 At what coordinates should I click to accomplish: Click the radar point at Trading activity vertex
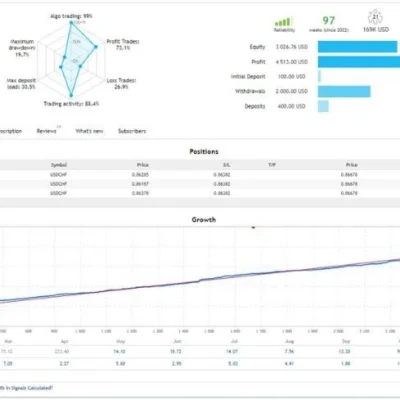[x=71, y=95]
